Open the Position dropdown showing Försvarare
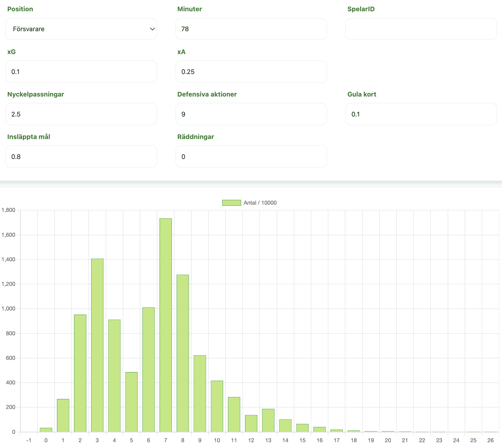This screenshot has height=448, width=502. coord(81,29)
